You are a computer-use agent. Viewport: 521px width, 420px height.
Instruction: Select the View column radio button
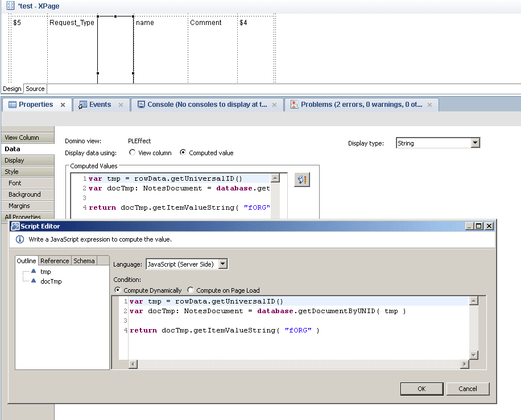click(x=133, y=152)
